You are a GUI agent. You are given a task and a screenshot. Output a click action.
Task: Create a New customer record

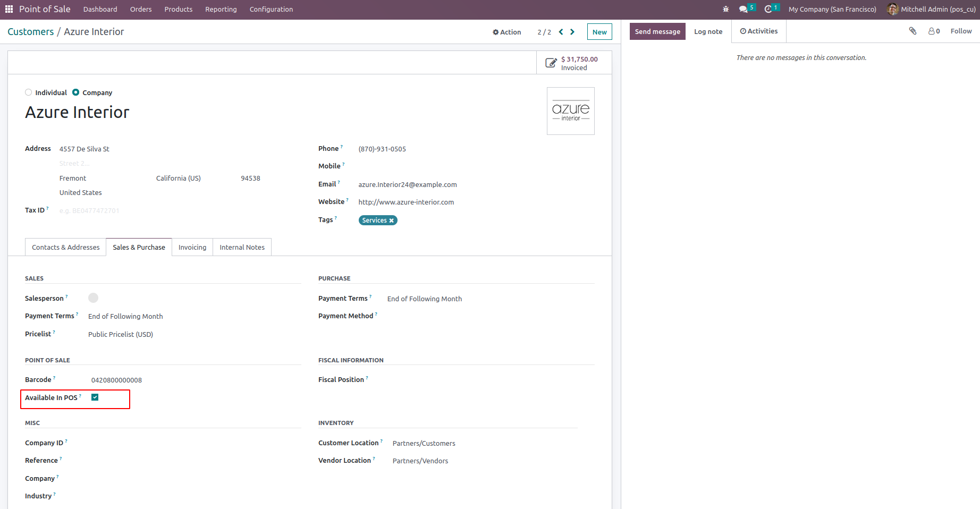(599, 32)
